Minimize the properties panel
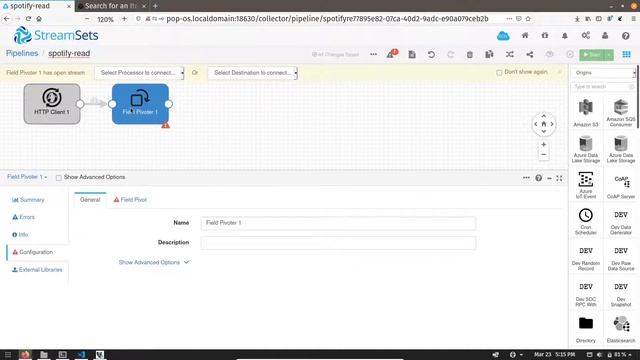The height and width of the screenshot is (360, 640). [549, 178]
